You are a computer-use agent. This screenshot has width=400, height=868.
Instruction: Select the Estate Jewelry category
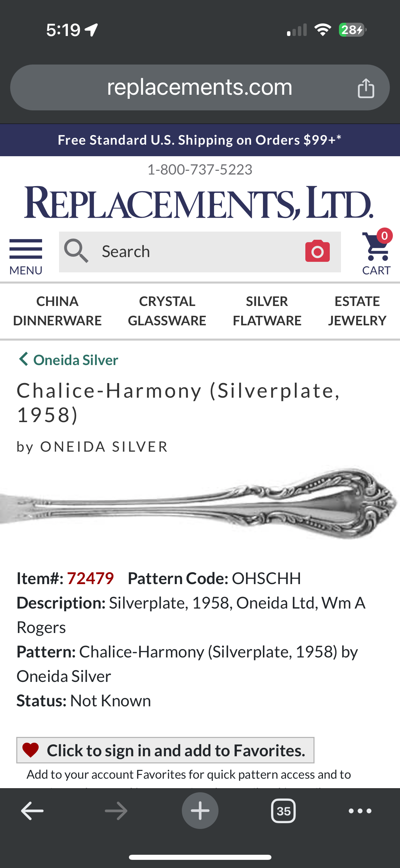click(357, 311)
